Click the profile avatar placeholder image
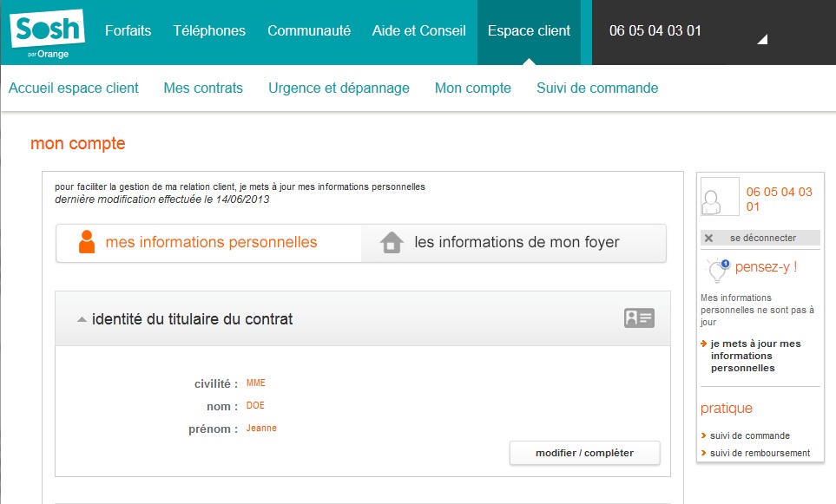836x504 pixels. click(x=719, y=196)
